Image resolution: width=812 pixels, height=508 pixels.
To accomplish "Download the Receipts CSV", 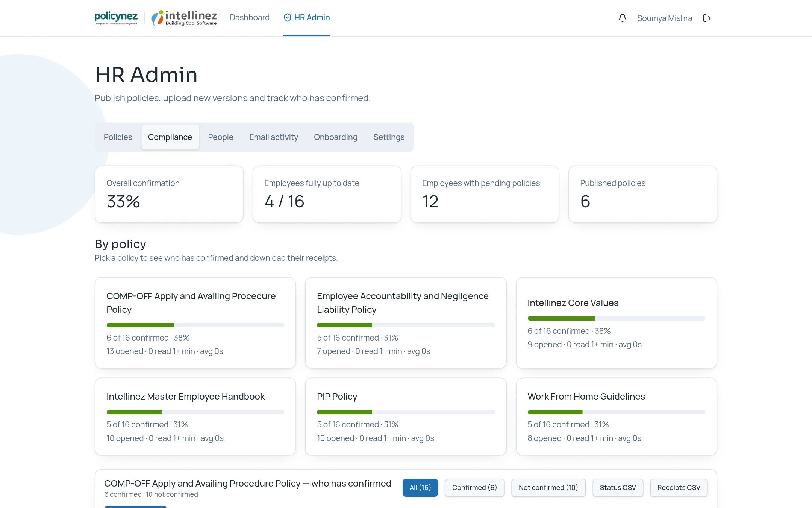I will (x=679, y=488).
